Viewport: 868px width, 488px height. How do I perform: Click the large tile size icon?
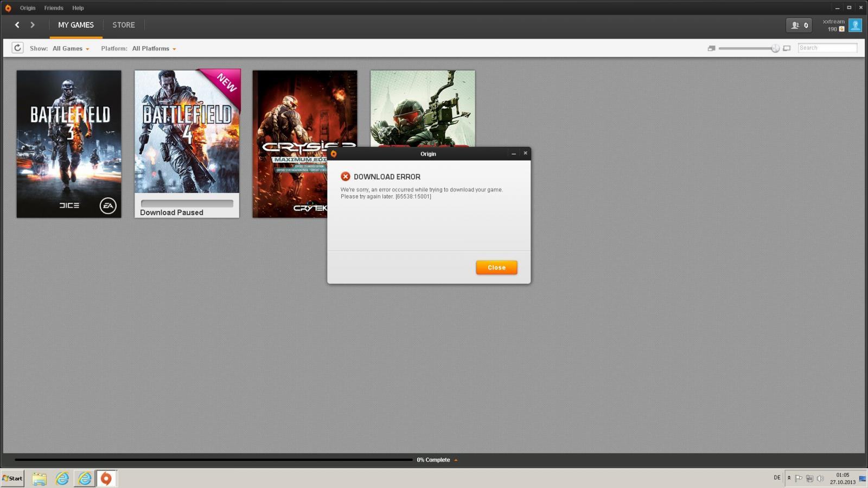click(787, 48)
